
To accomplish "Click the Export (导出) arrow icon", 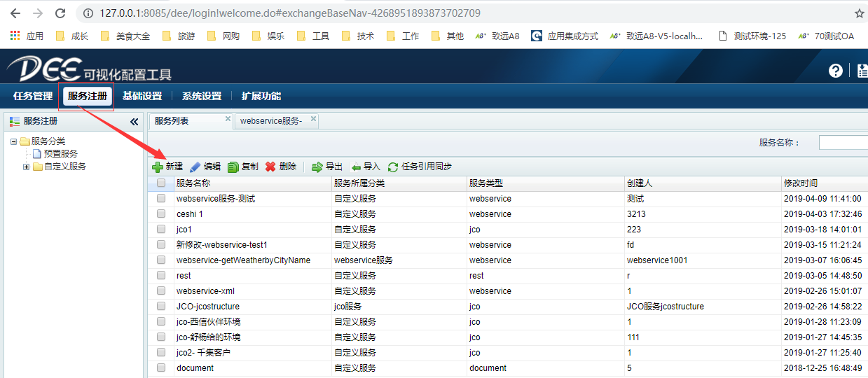I will point(317,167).
